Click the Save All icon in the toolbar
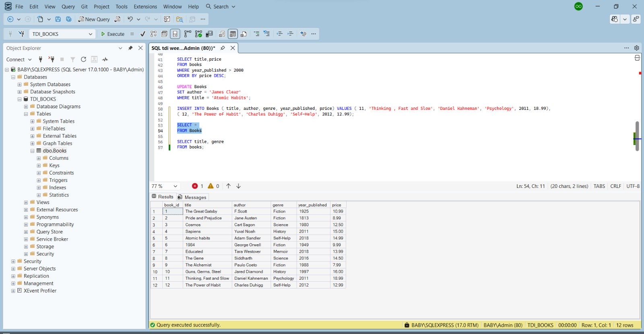 click(69, 19)
